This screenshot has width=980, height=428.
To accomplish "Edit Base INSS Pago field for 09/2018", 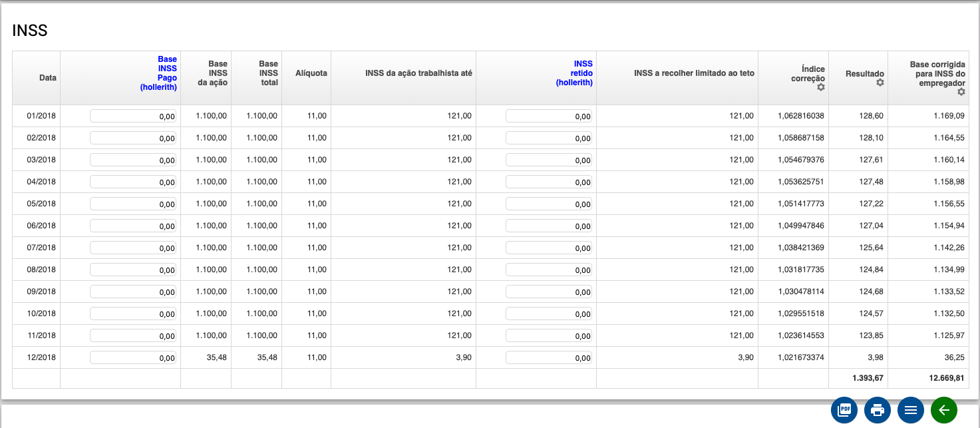I will 133,292.
